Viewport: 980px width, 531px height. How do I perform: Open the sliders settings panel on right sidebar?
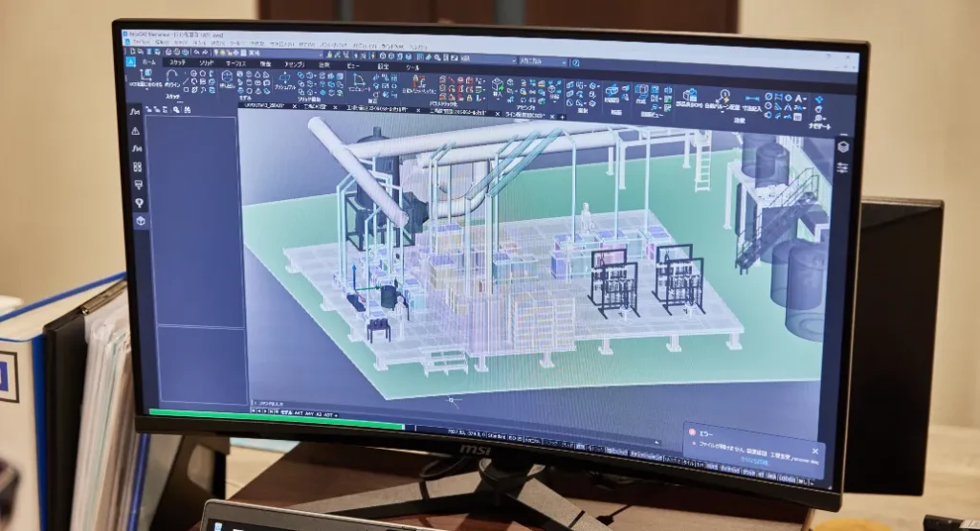click(842, 167)
